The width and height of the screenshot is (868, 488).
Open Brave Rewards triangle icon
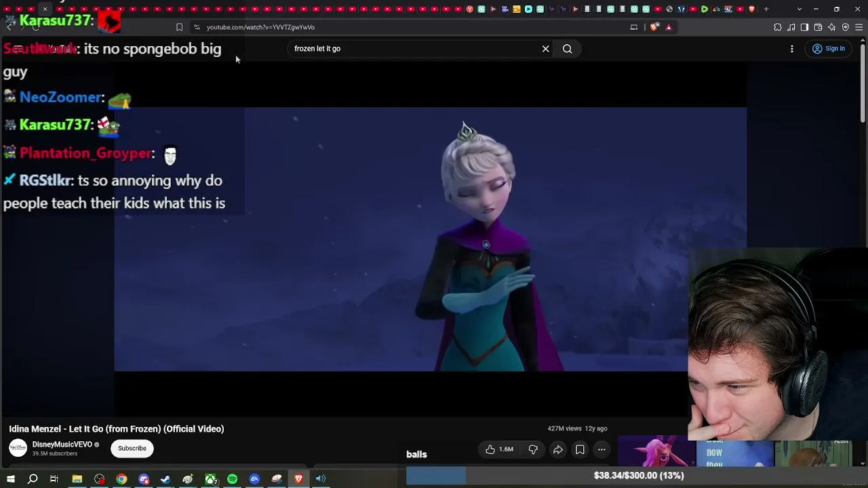[669, 27]
